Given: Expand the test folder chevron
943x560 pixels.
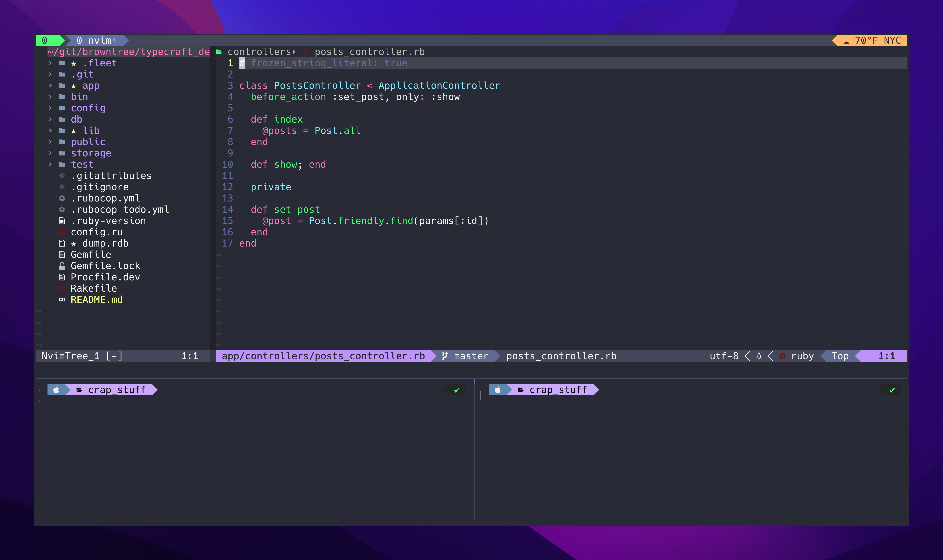Looking at the screenshot, I should 50,165.
